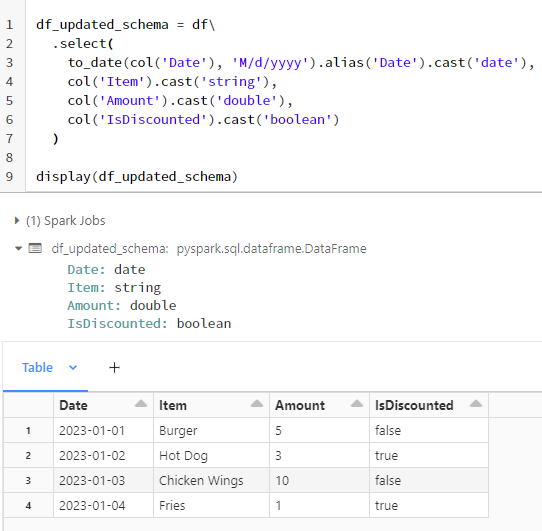Select the Hot Dog cell
This screenshot has height=531, width=542.
[211, 455]
